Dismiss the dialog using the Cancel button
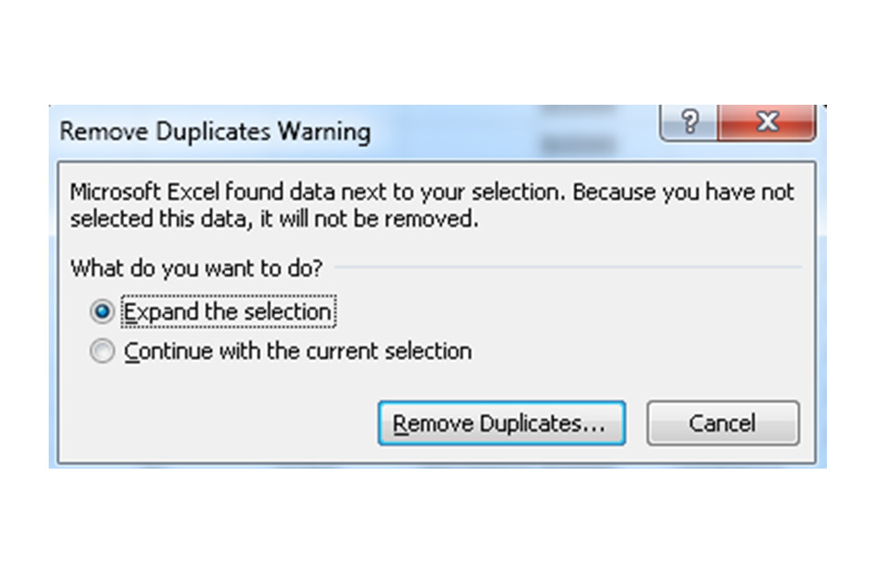Screen dimensions: 882x588 coord(723,424)
